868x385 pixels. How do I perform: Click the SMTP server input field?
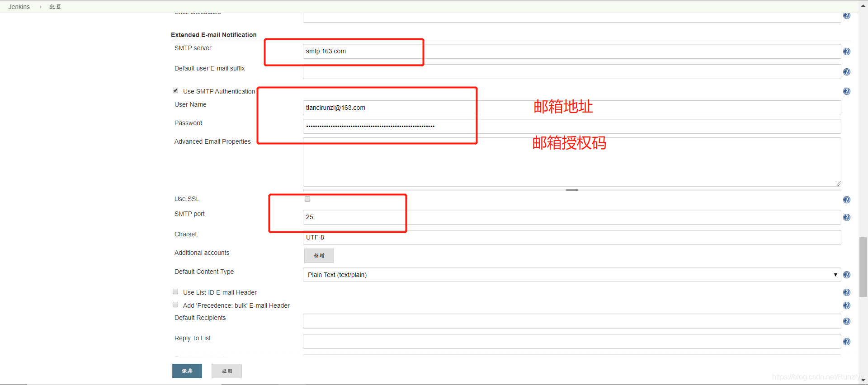(572, 51)
